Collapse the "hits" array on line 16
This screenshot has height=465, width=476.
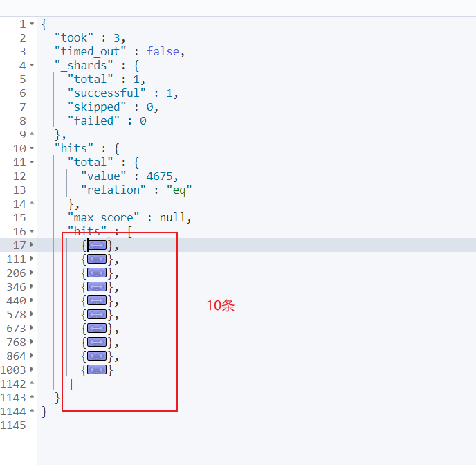(x=32, y=231)
